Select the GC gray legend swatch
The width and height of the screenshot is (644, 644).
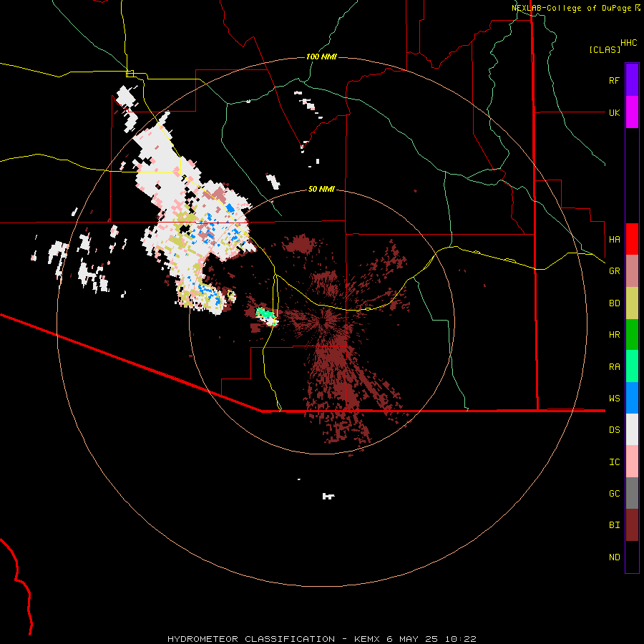pyautogui.click(x=632, y=493)
